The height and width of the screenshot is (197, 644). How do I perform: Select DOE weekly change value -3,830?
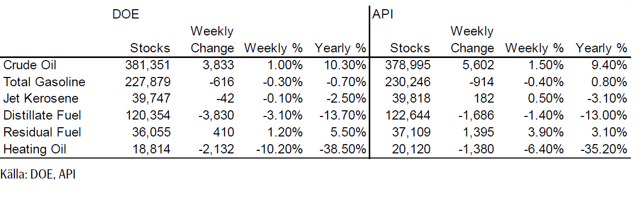tap(216, 115)
